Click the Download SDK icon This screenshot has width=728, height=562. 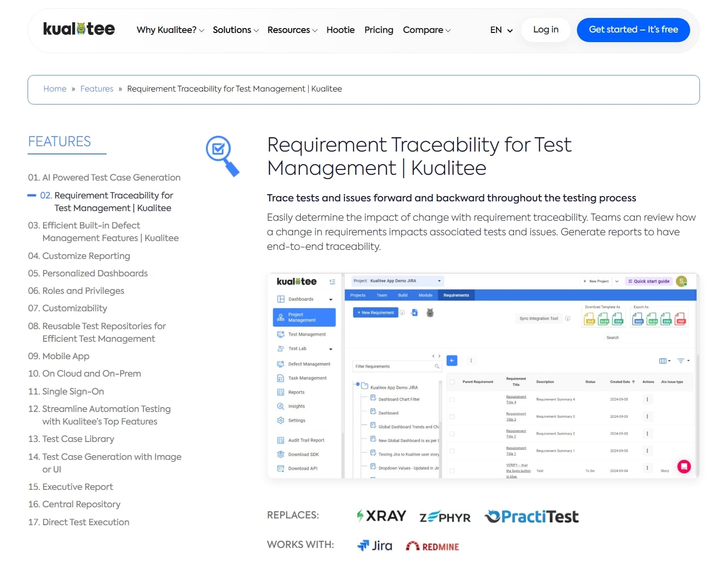click(280, 455)
